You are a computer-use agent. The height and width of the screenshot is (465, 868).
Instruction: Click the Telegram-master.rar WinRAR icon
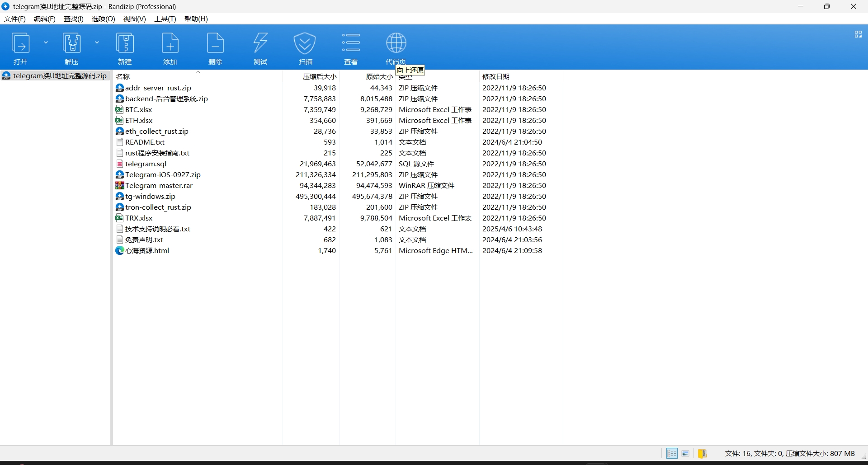[x=120, y=185]
